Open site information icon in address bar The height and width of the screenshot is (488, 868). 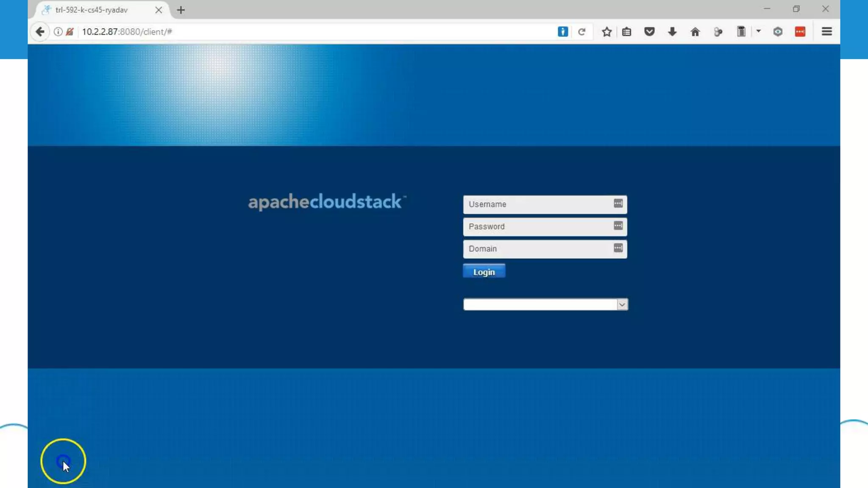coord(58,32)
